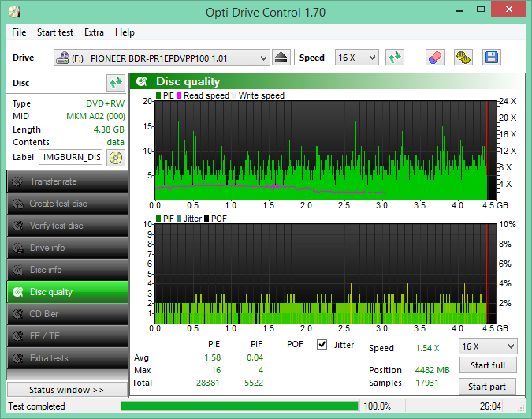Image resolution: width=532 pixels, height=419 pixels.
Task: Click inside the PIE error graph
Action: pos(326,150)
